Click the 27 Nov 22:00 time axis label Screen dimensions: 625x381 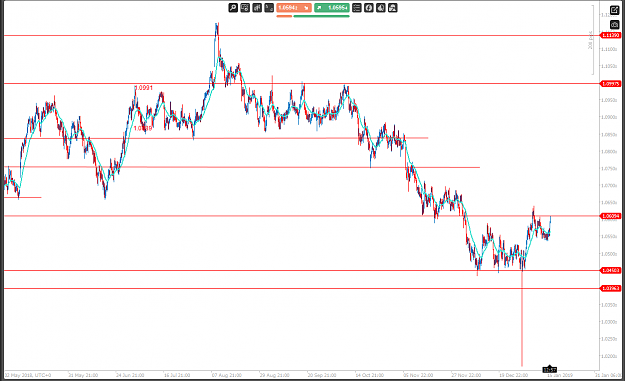(x=466, y=375)
